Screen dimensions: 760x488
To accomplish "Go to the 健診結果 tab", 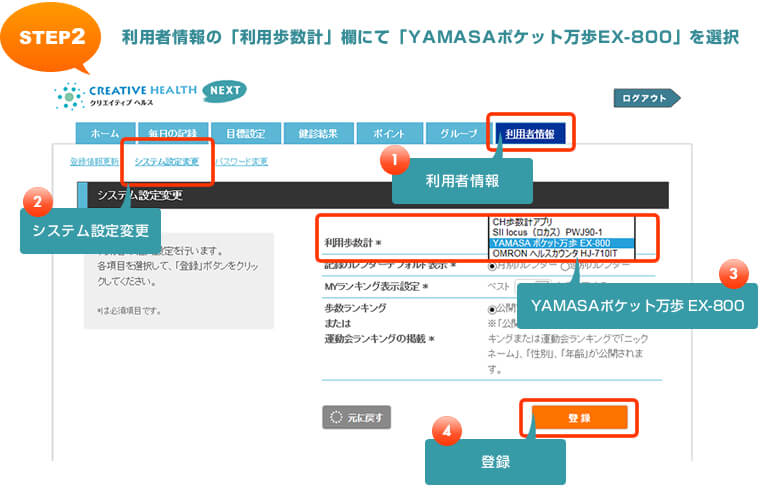I will 318,133.
